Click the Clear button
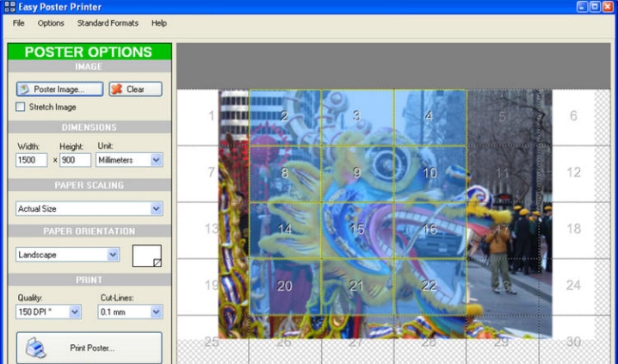The width and height of the screenshot is (618, 364). [x=136, y=89]
